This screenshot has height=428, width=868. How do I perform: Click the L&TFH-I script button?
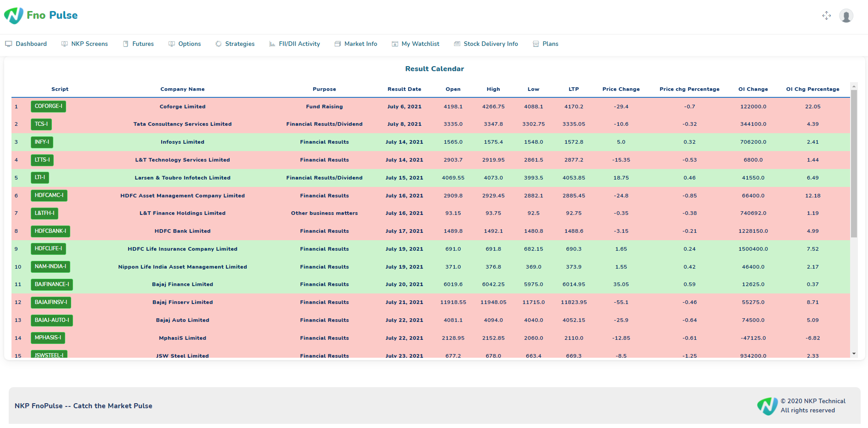click(45, 214)
